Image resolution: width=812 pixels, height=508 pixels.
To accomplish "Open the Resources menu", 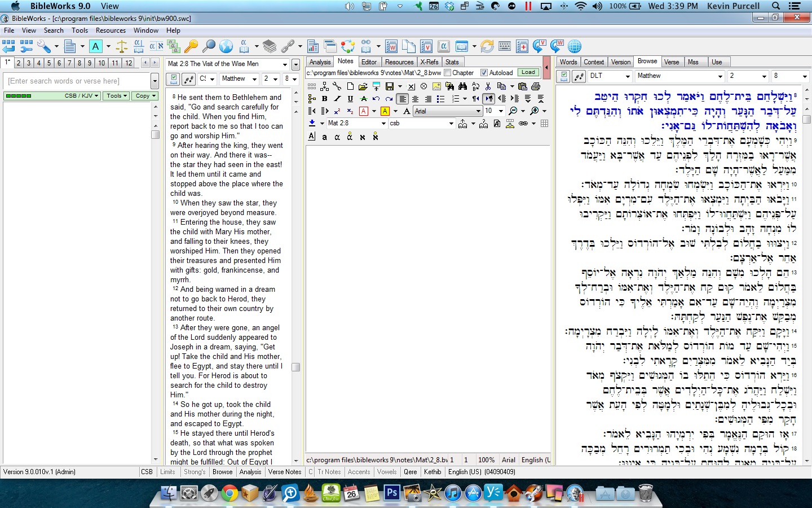I will (111, 30).
